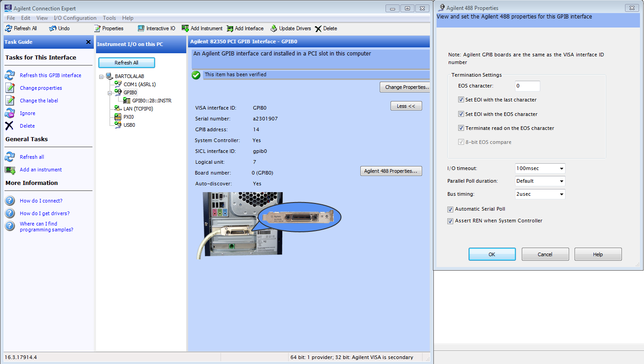Click the EOS character input field
The height and width of the screenshot is (364, 644).
coord(527,86)
